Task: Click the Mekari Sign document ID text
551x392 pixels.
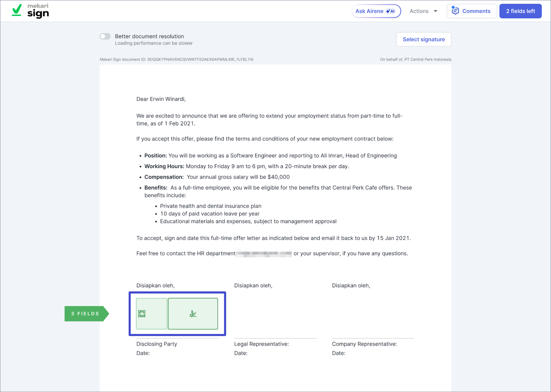Action: click(x=176, y=60)
